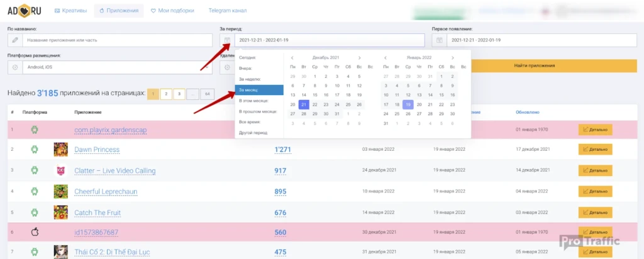Click Android icon in Dawn Princess row

35,150
